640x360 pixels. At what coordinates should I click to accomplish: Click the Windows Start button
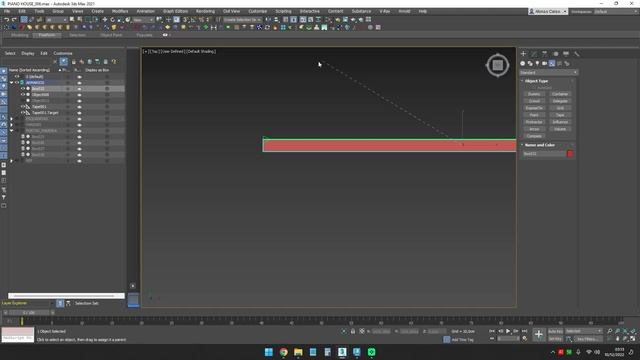(269, 352)
